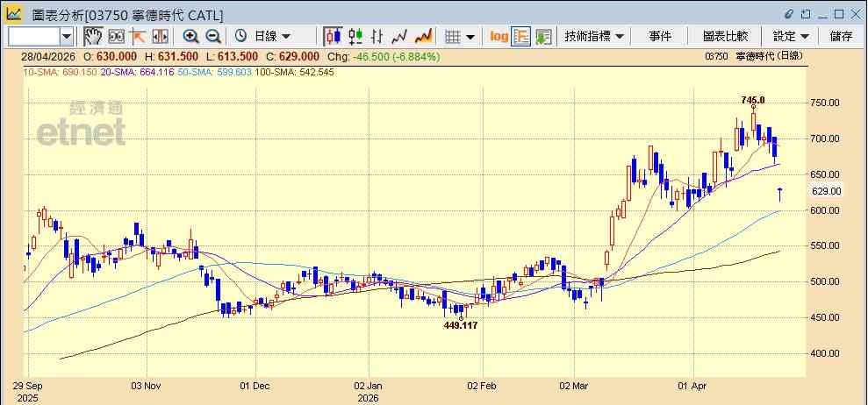Click the 500.00 price axis label
The width and height of the screenshot is (868, 405).
827,281
